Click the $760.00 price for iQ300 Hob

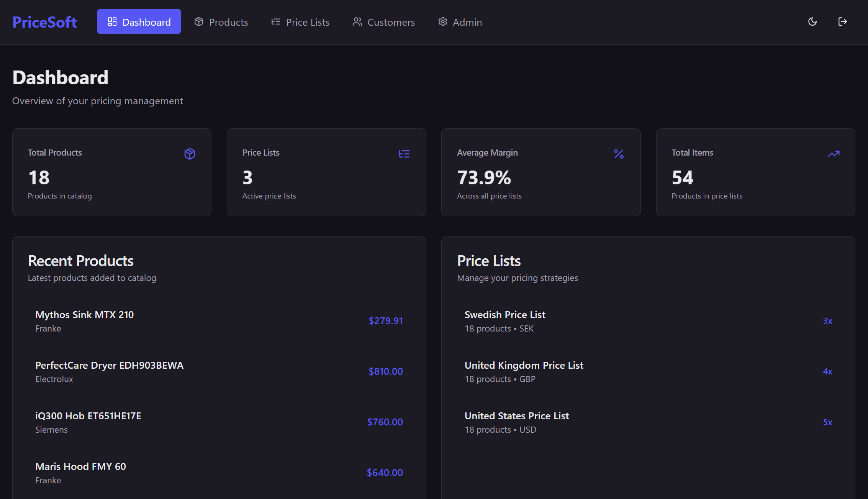(x=385, y=422)
